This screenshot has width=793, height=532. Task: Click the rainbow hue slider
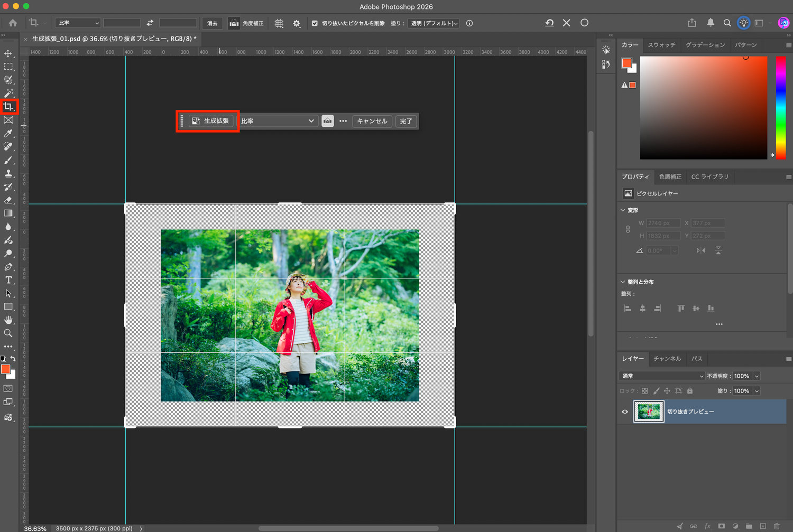coord(780,107)
